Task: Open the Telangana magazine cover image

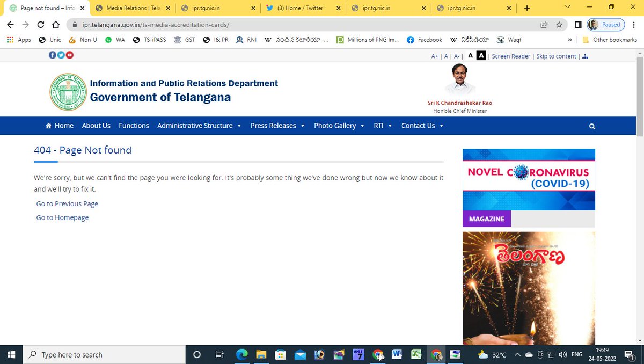Action: 529,288
